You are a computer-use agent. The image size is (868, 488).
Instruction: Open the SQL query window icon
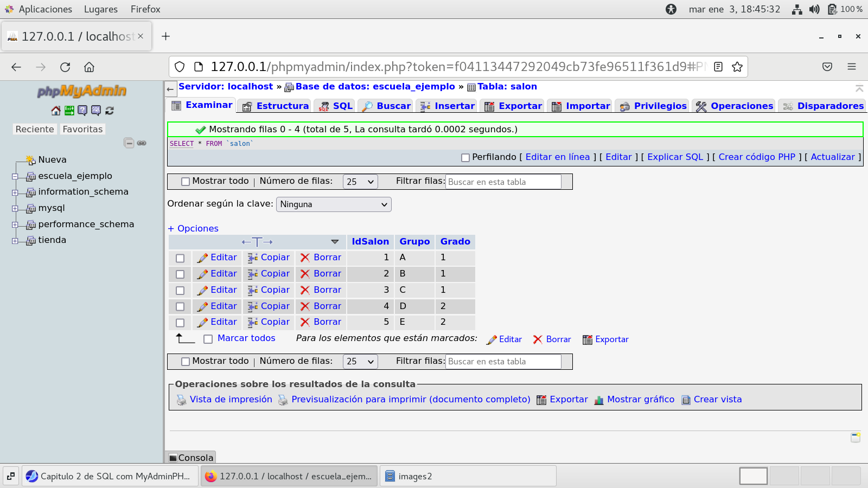coord(96,111)
